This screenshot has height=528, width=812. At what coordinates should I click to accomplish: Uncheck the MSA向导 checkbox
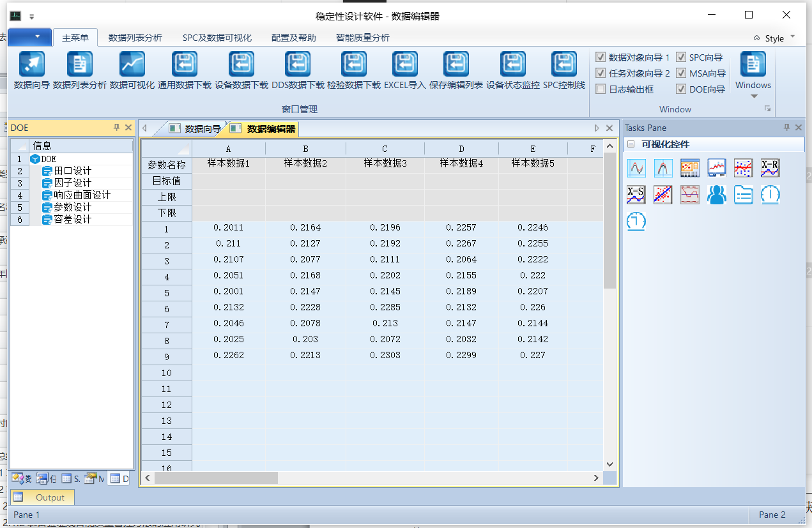point(681,73)
